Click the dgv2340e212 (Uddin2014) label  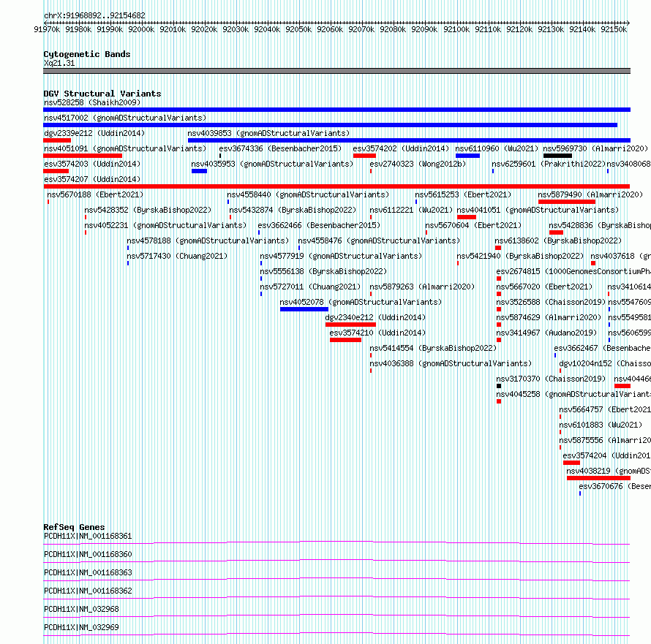pyautogui.click(x=375, y=317)
